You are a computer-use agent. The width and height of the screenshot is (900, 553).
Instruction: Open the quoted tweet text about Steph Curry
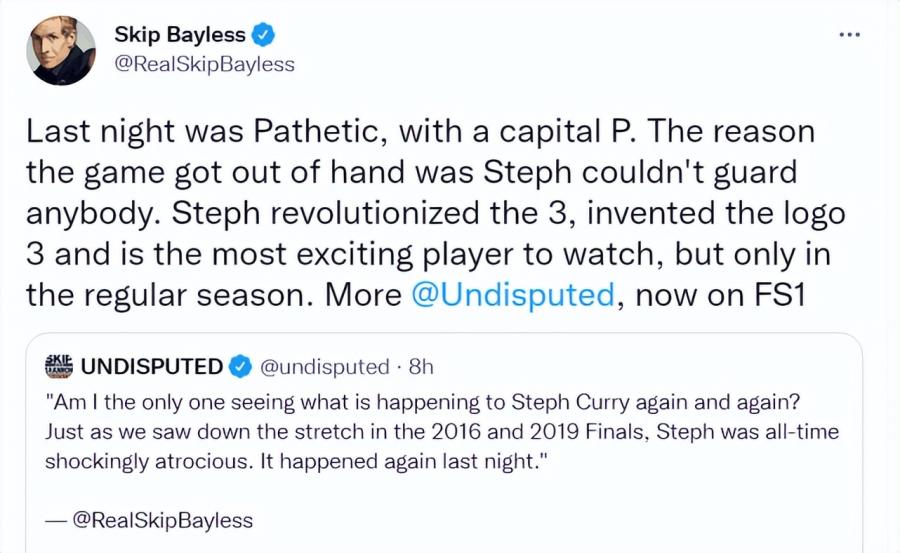pyautogui.click(x=442, y=432)
